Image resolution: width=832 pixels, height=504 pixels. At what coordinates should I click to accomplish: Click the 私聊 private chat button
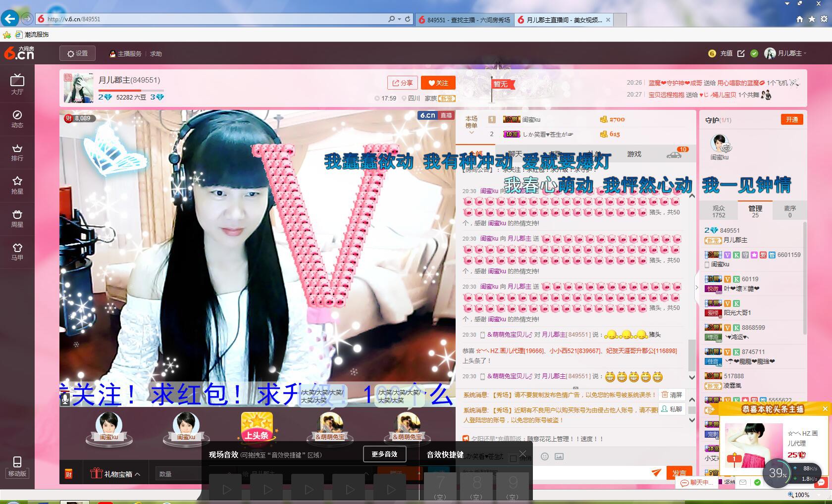672,409
